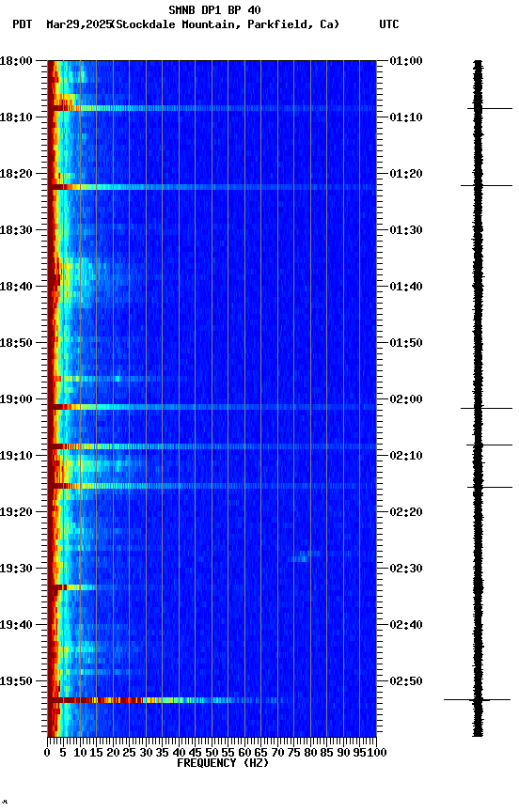Viewport: 519px width, 812px height.
Task: Click the spectrogram event band near 18:22
Action: tap(212, 187)
